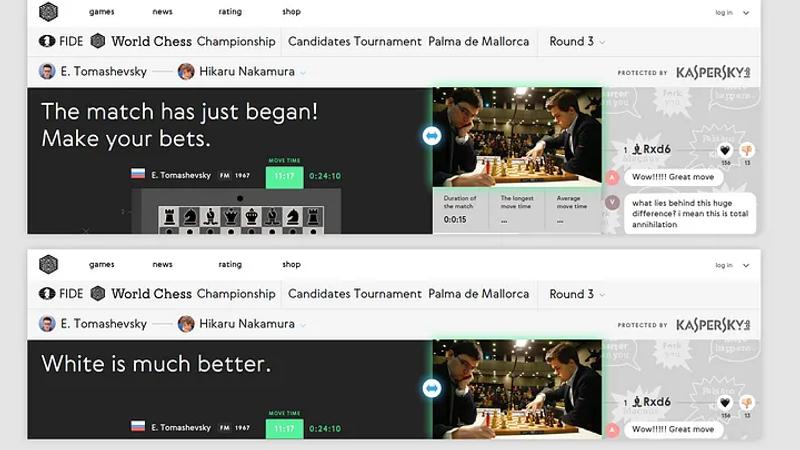Click the black queen piece on the chessboard
The width and height of the screenshot is (800, 450).
tap(231, 217)
